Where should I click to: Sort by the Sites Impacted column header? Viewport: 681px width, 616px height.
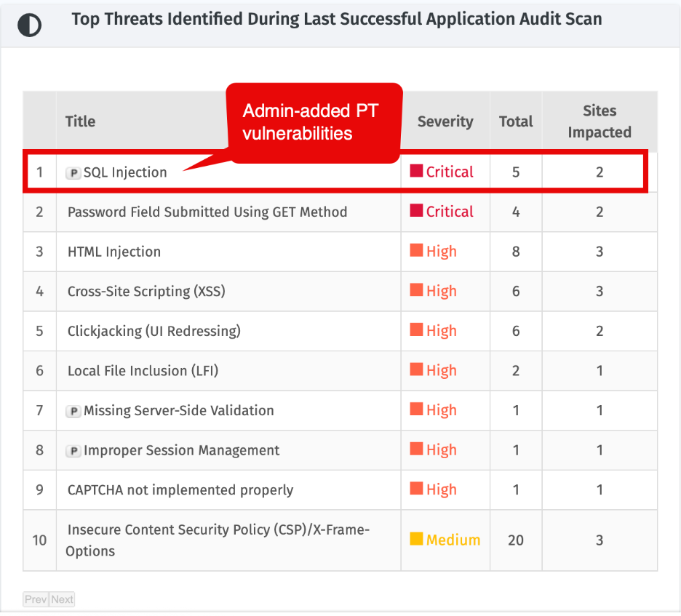tap(600, 121)
